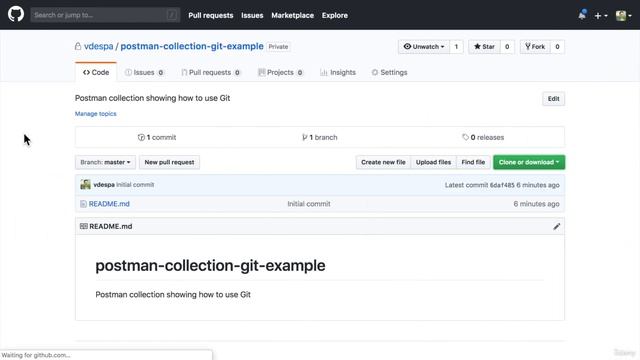Open the README.md file link

pyautogui.click(x=109, y=204)
